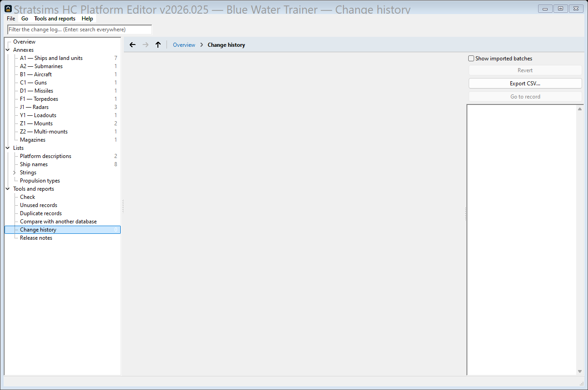Click the app icon in title bar
This screenshot has width=588, height=390.
[8, 9]
